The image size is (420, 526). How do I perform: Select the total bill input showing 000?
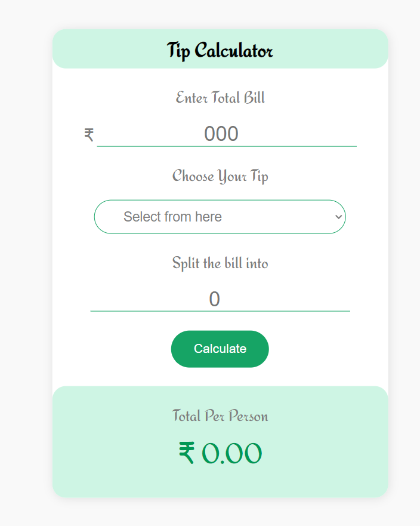click(x=227, y=133)
